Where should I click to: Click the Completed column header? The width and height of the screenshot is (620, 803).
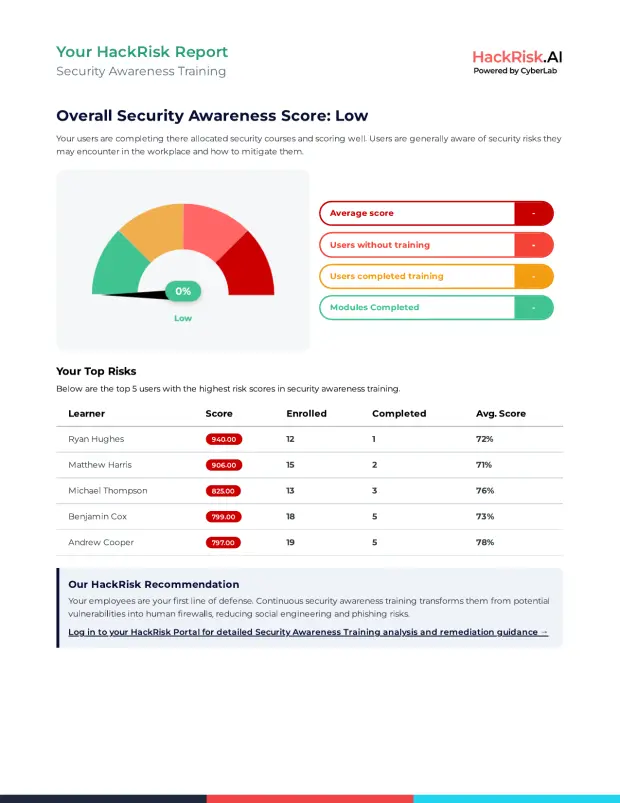point(399,413)
